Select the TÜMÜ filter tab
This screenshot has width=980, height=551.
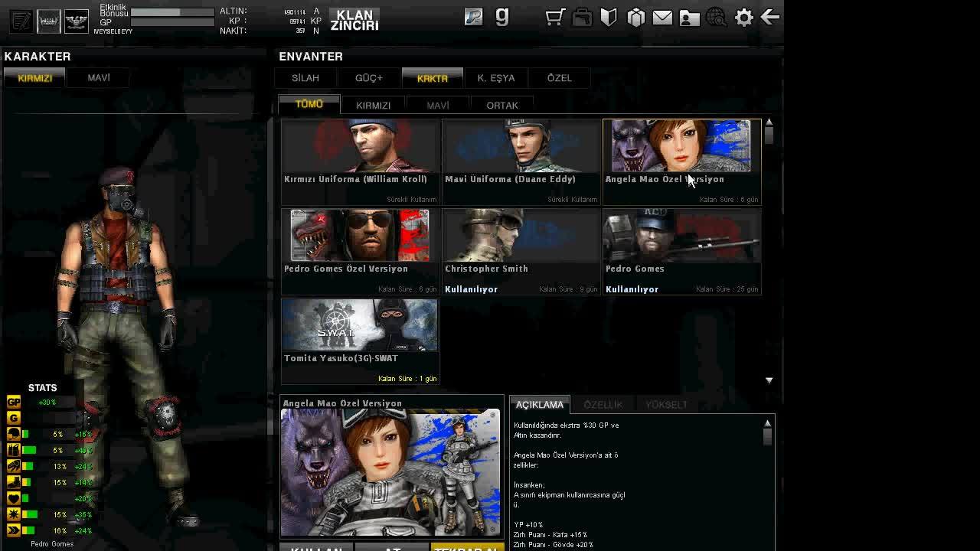(x=309, y=105)
